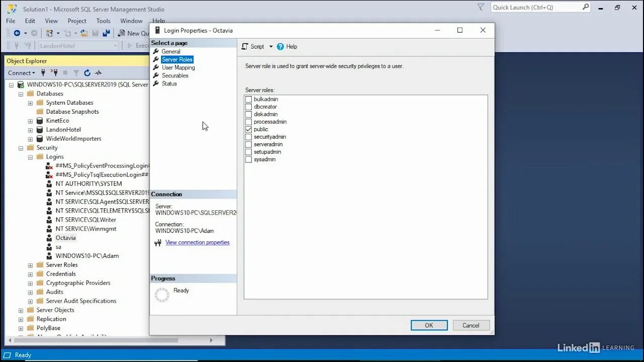The image size is (644, 362).
Task: Collapse the Logins node
Action: [30, 157]
